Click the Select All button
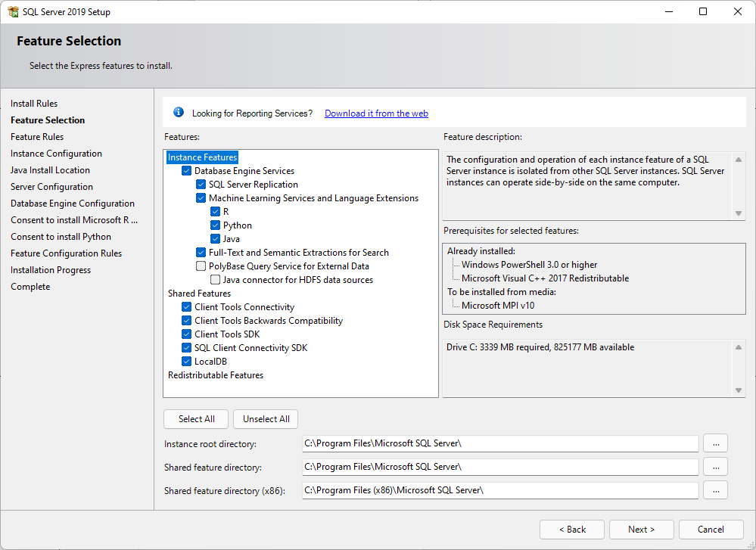The image size is (756, 550). coord(196,419)
